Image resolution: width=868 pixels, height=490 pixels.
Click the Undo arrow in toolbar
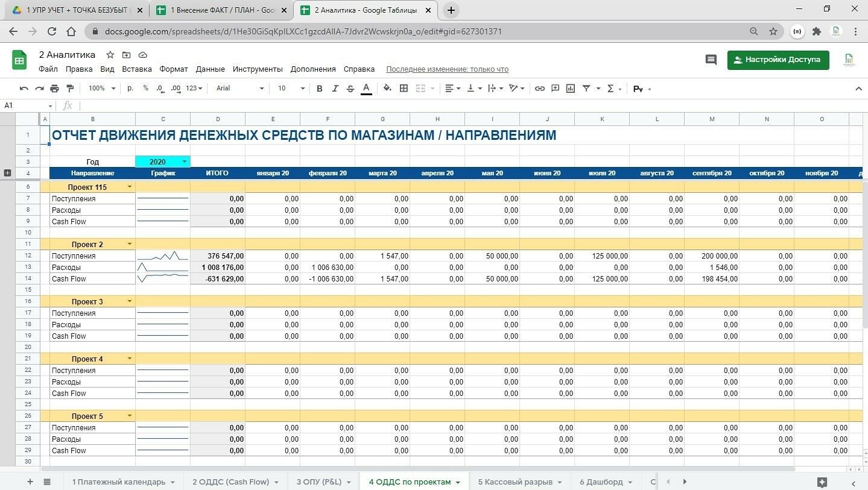[24, 89]
